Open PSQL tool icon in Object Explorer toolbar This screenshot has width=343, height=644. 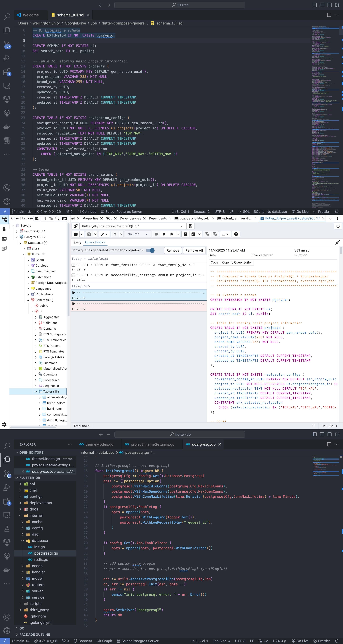(64, 219)
